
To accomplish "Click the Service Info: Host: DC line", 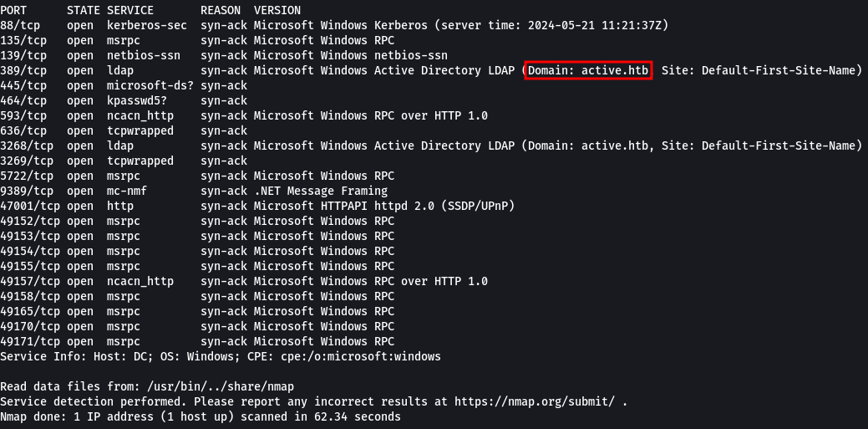I will coord(221,356).
